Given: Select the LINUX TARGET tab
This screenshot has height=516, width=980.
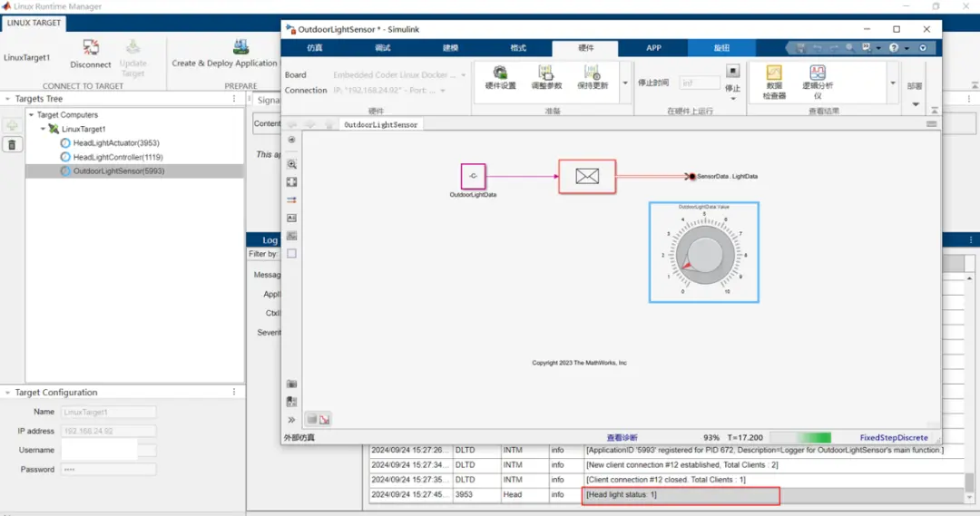Looking at the screenshot, I should [34, 23].
